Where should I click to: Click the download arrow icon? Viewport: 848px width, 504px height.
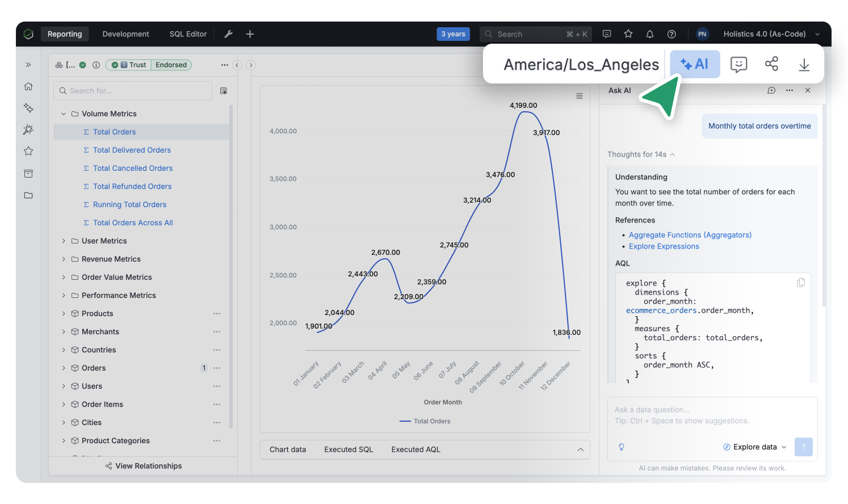point(804,65)
